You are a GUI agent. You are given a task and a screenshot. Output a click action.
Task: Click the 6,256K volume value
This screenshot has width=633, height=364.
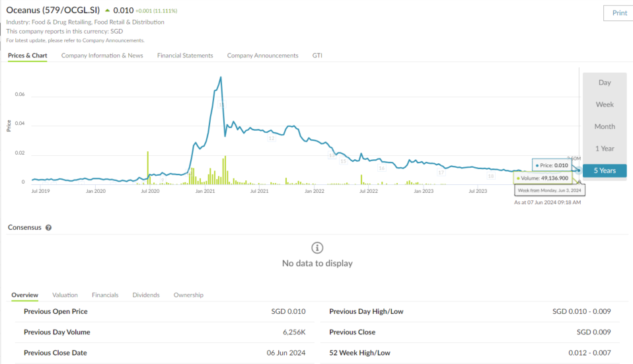[x=294, y=332]
